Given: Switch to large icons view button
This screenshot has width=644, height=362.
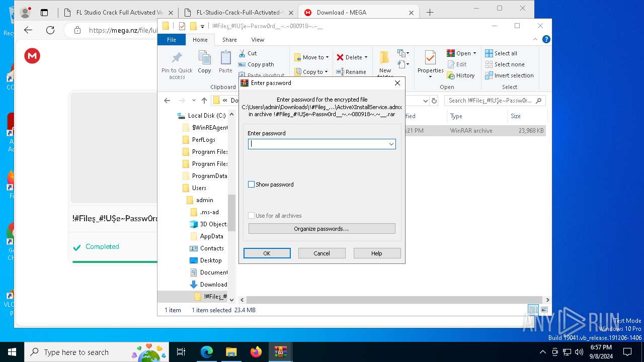Looking at the screenshot, I should click(544, 310).
